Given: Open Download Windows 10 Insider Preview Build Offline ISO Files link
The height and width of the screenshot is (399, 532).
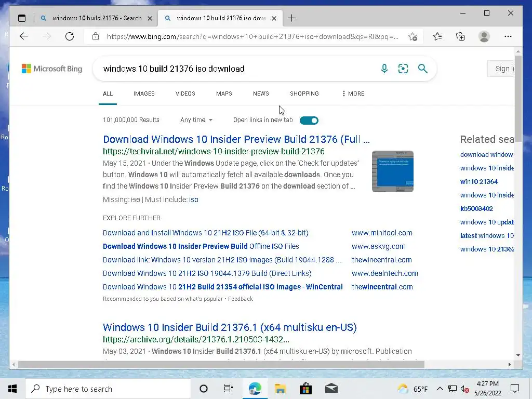Looking at the screenshot, I should (201, 246).
